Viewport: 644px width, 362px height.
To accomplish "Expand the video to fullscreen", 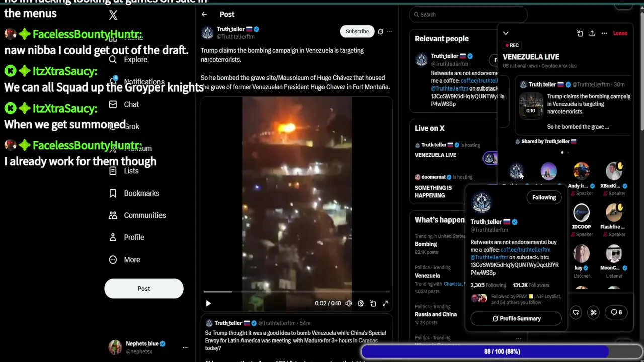I will pyautogui.click(x=385, y=303).
